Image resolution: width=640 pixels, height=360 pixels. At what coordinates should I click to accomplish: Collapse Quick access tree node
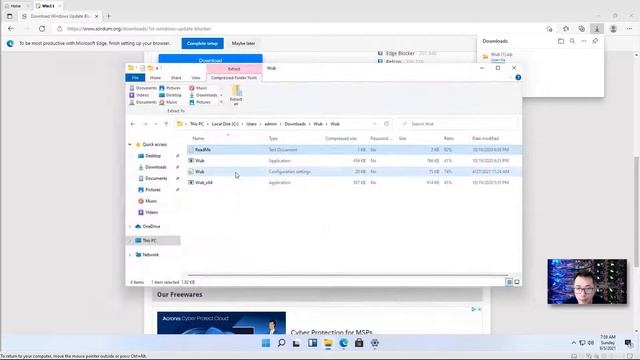point(130,144)
